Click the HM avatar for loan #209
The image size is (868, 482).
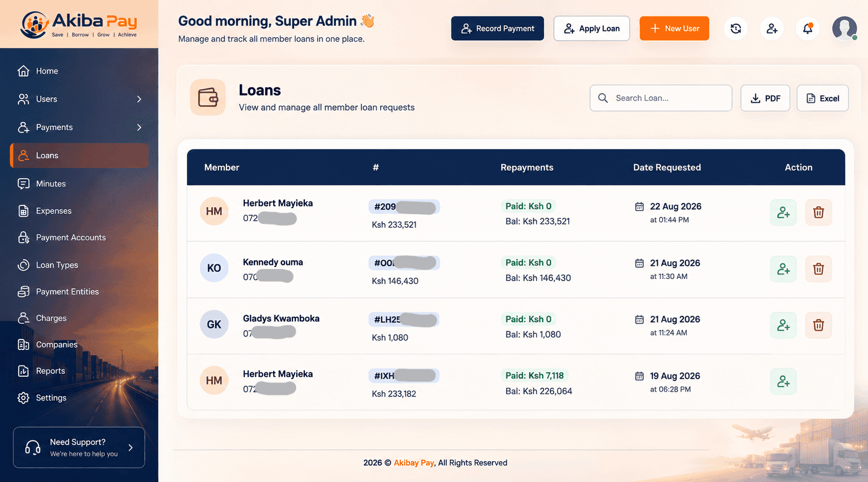tap(214, 211)
